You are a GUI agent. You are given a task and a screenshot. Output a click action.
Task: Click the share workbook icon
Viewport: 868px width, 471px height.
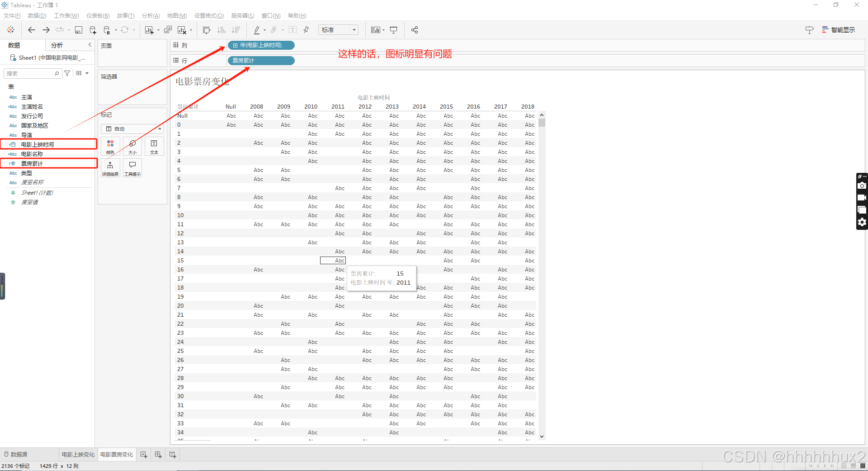415,30
